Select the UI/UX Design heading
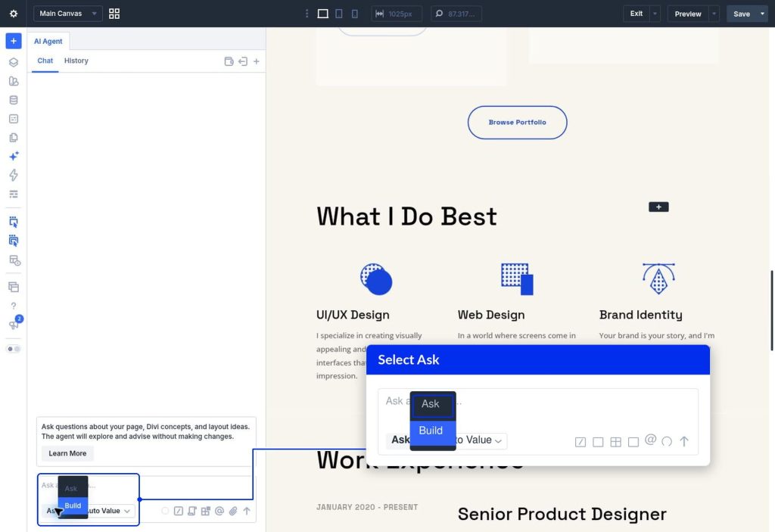Viewport: 775px width, 532px height. [353, 315]
